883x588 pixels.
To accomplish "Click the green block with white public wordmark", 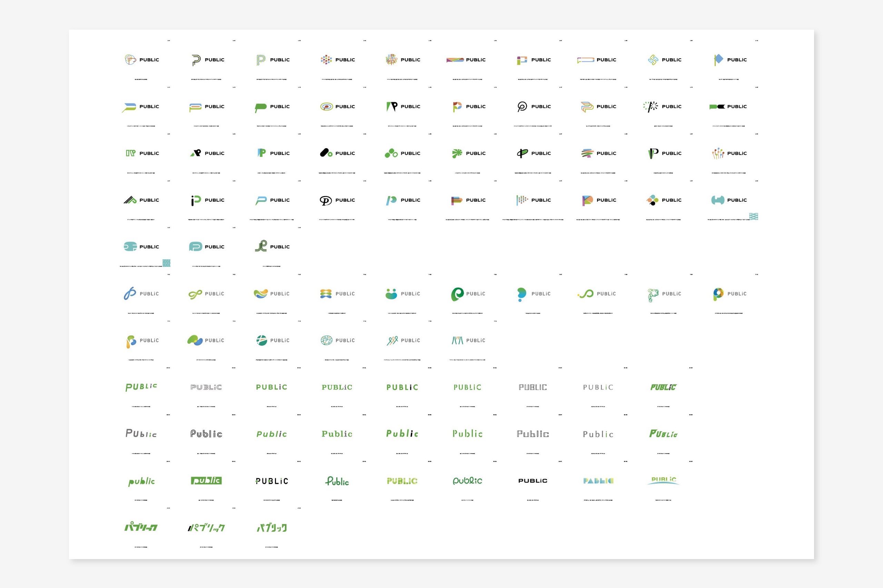I will click(x=206, y=481).
